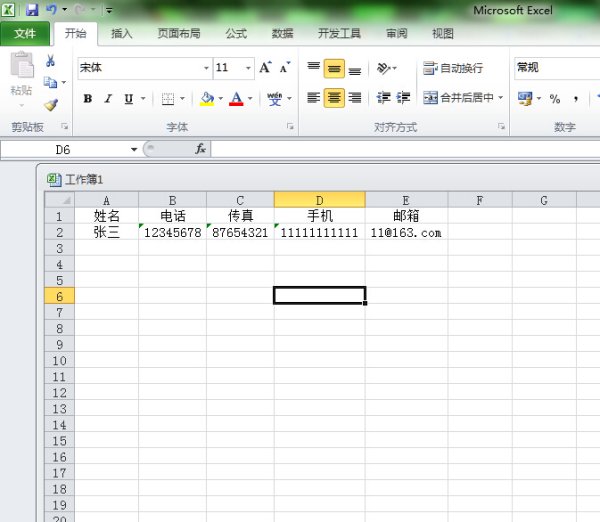
Task: Click the text orientation icon
Action: 383,69
